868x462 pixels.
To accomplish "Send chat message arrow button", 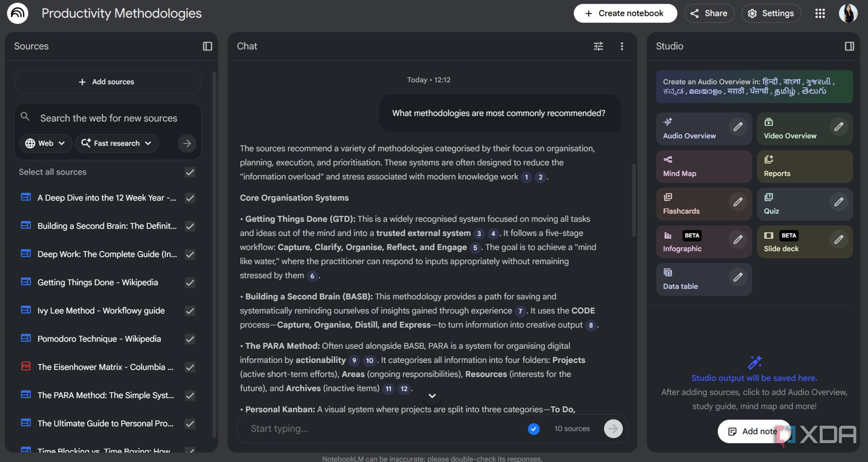I will tap(613, 428).
